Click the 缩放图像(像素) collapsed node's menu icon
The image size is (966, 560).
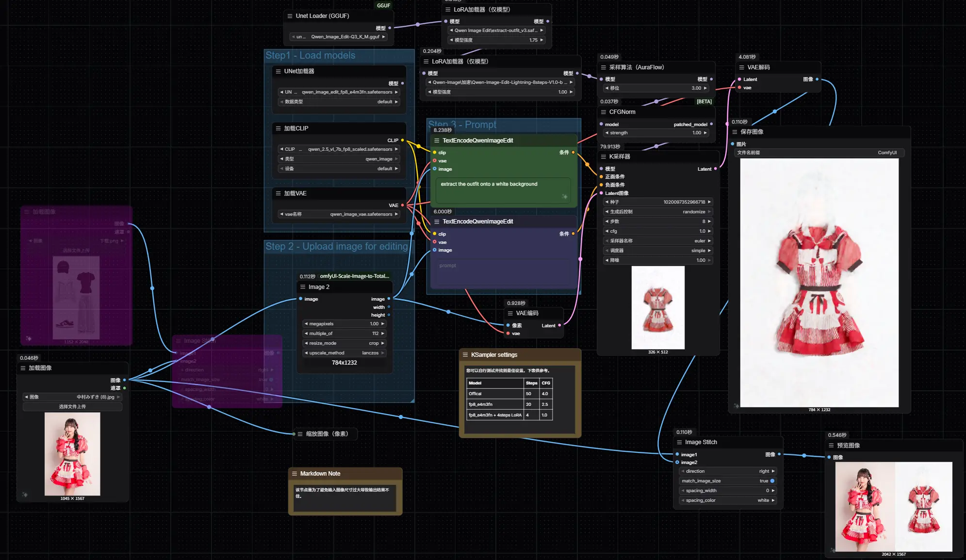[300, 434]
